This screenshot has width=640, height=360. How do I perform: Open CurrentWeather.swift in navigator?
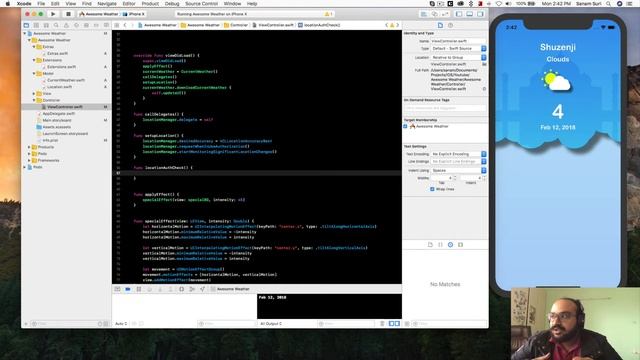tap(66, 80)
